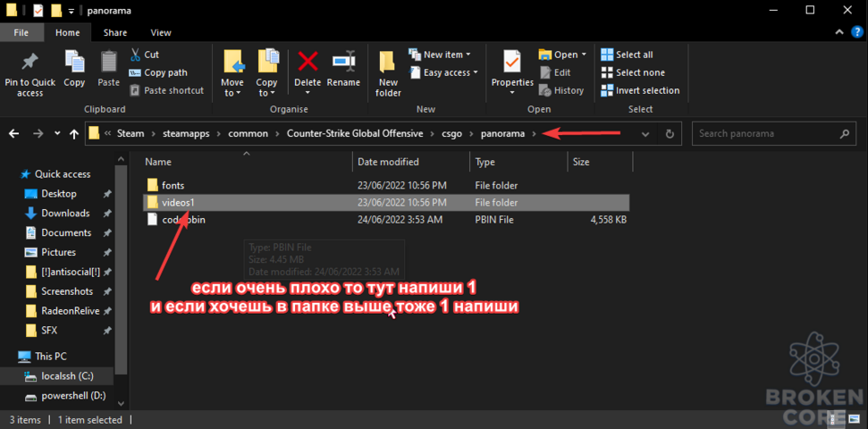
Task: Click Copy path in the ribbon
Action: 157,72
